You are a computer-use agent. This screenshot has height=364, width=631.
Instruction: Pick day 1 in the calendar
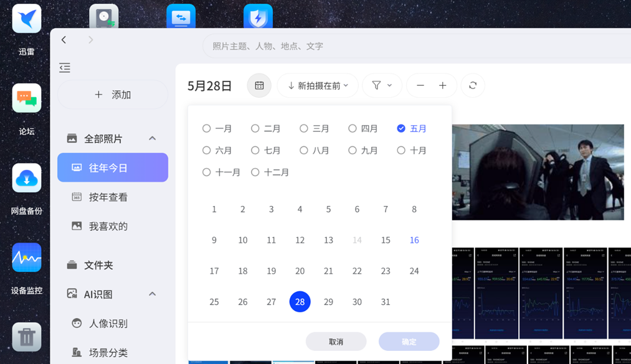pyautogui.click(x=214, y=209)
